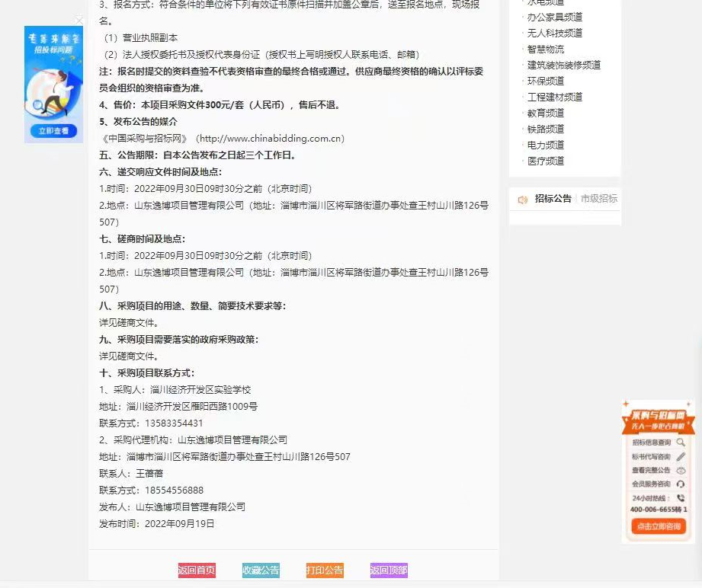Click the magnifier icon beside 招标信息查询
The height and width of the screenshot is (588, 702).
tap(681, 443)
